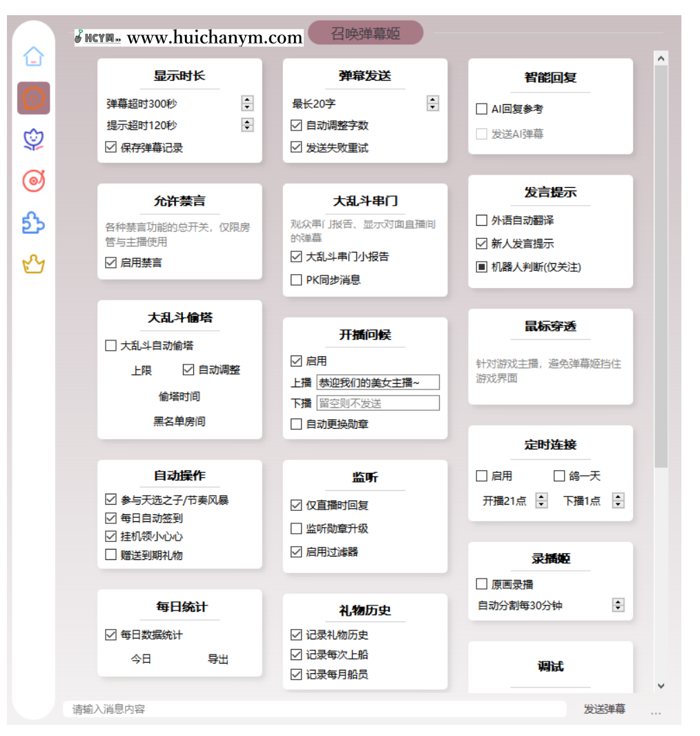The image size is (700, 736).
Task: Click the 发送弹幕 button
Action: point(603,708)
